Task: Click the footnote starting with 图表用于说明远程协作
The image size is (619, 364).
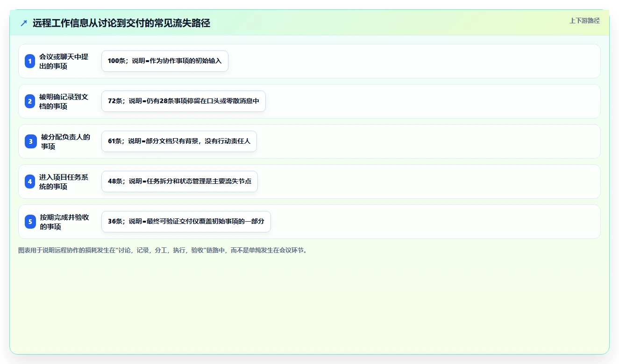Action: pyautogui.click(x=163, y=251)
